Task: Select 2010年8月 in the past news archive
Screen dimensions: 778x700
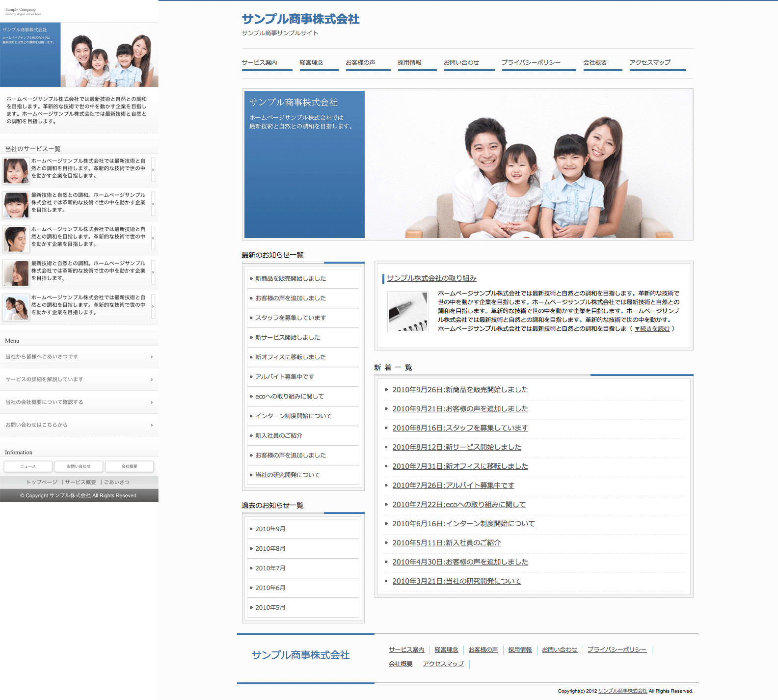Action: [270, 549]
